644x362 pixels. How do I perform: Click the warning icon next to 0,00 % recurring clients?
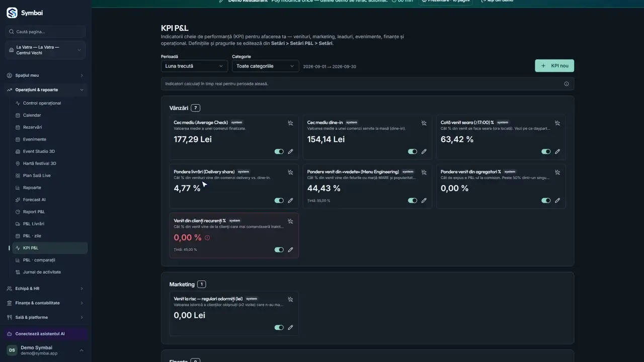[x=207, y=238]
